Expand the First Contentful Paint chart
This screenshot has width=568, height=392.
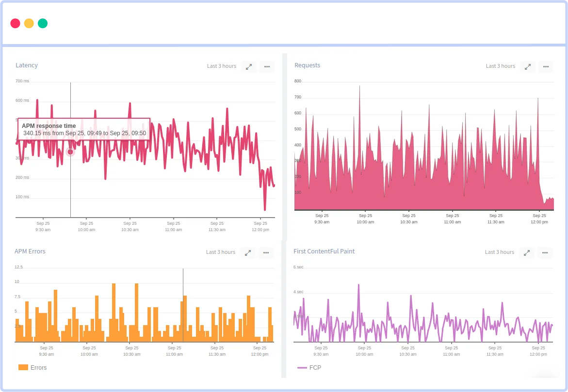[527, 252]
